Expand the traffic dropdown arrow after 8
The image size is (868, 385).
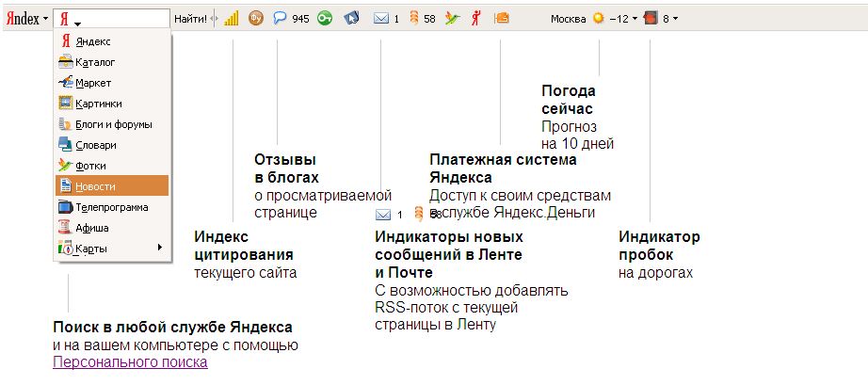pyautogui.click(x=675, y=20)
